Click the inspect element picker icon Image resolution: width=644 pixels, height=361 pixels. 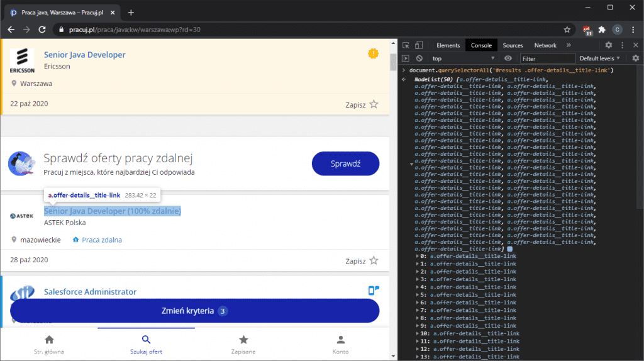(406, 45)
